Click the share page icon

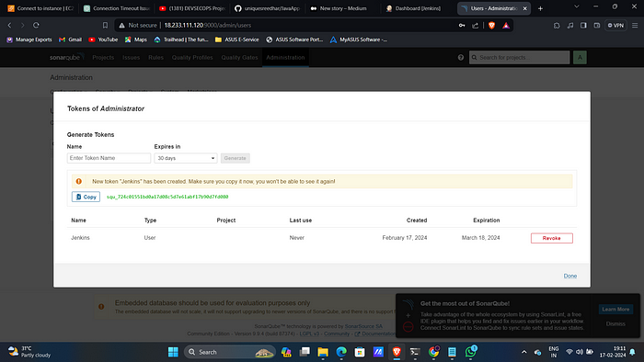[x=476, y=26]
